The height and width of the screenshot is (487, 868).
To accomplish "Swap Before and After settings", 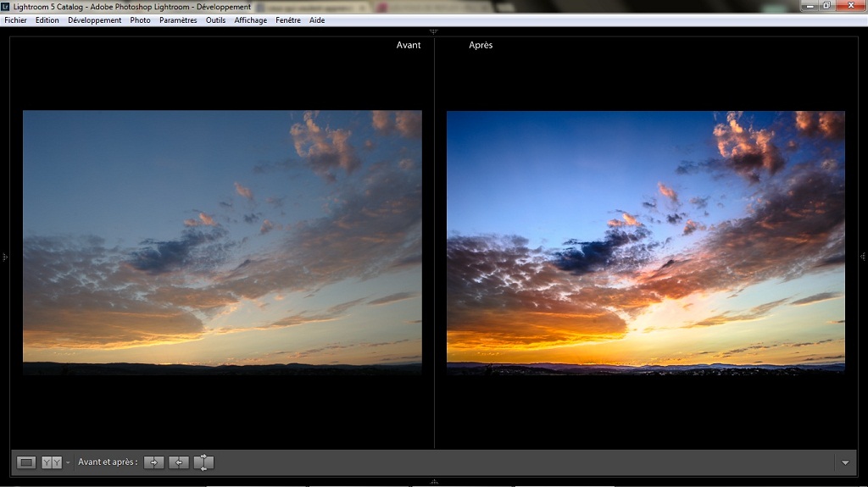I will (x=203, y=462).
